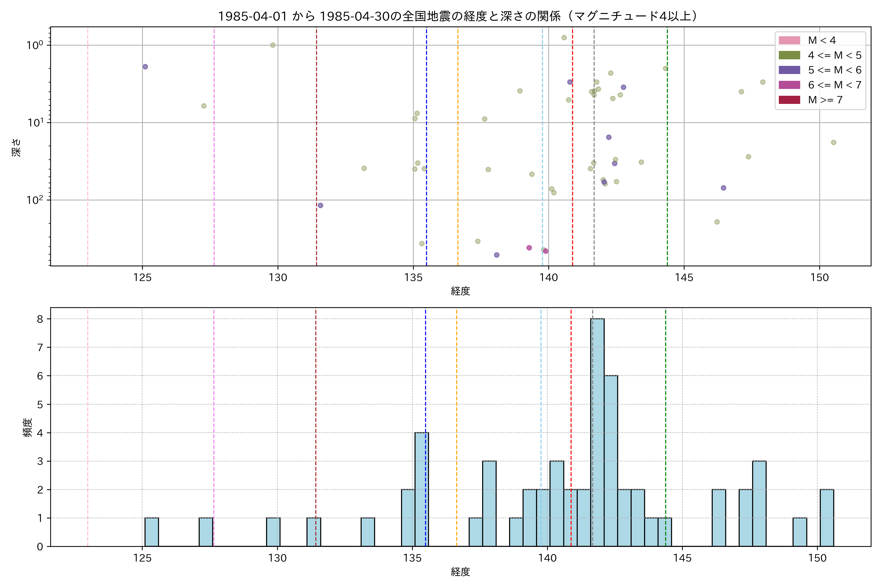The width and height of the screenshot is (882, 588).
Task: Click the 経度 label under the scatter plot
Action: click(460, 291)
